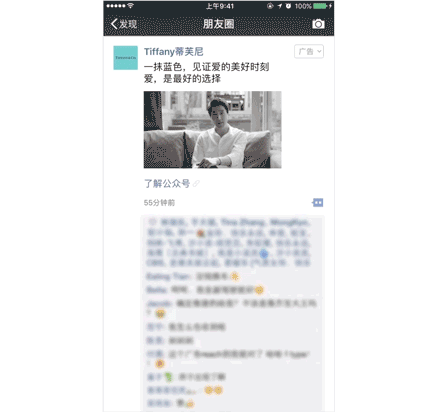This screenshot has width=437, height=412.
Task: Play the Tiffany ad video
Action: click(212, 130)
